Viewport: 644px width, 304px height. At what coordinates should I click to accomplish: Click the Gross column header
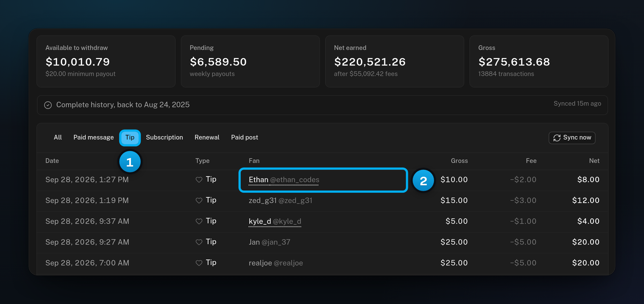pyautogui.click(x=459, y=161)
